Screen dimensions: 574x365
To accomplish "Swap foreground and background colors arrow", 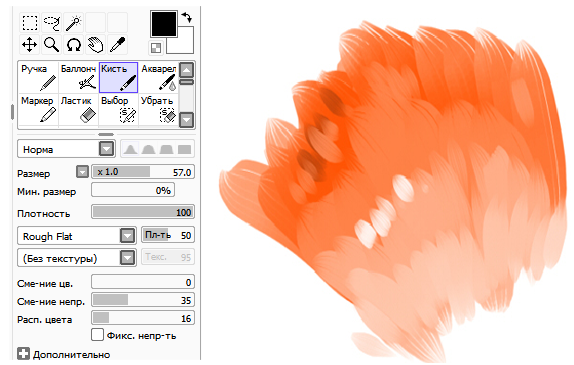I will 186,17.
